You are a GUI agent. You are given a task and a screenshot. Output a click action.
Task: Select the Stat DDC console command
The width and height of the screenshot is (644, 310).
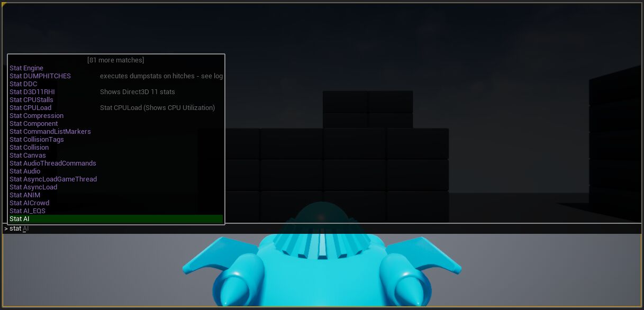[23, 84]
